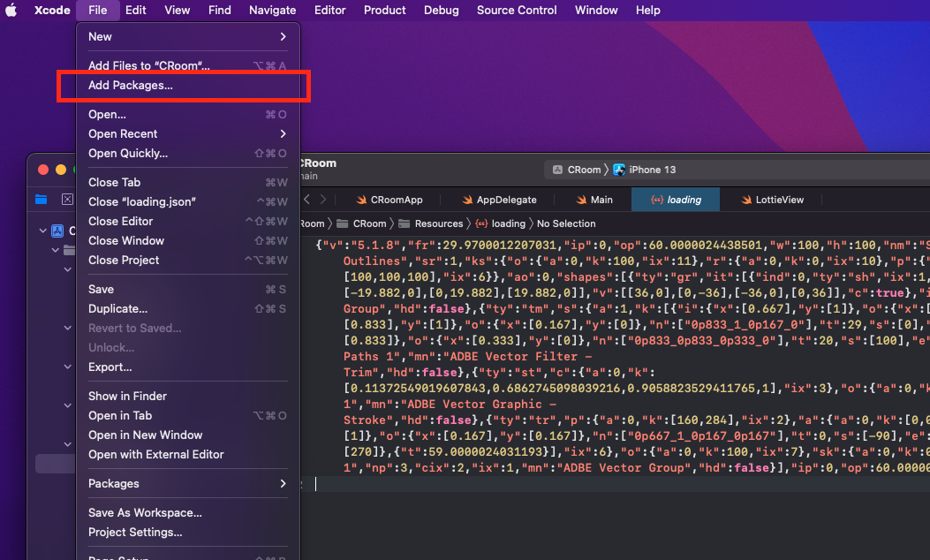Switch to the AppDelegate tab
The height and width of the screenshot is (560, 930).
click(x=499, y=200)
